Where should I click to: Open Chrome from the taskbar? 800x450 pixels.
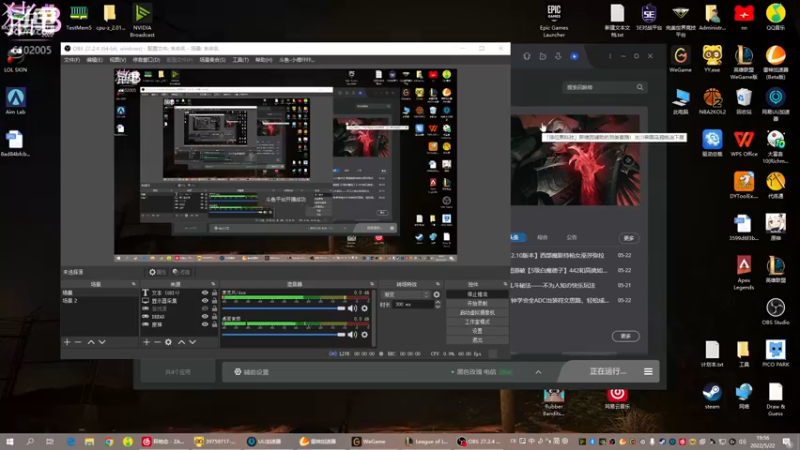(x=109, y=441)
